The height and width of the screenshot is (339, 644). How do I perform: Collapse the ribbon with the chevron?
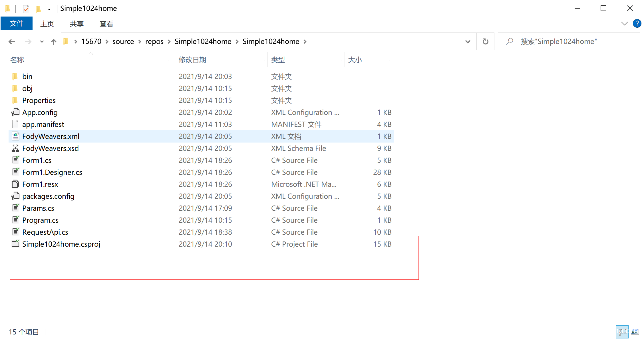coord(625,23)
